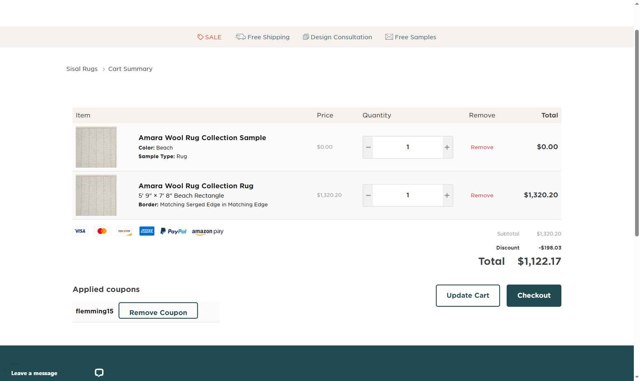The image size is (640, 381).
Task: Decrease quantity of the Rug Collection Sample
Action: coord(368,147)
